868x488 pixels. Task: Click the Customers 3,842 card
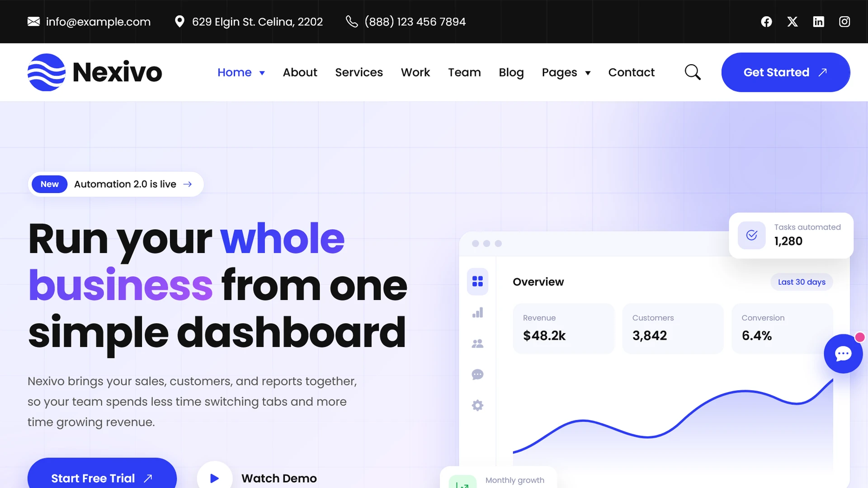673,328
